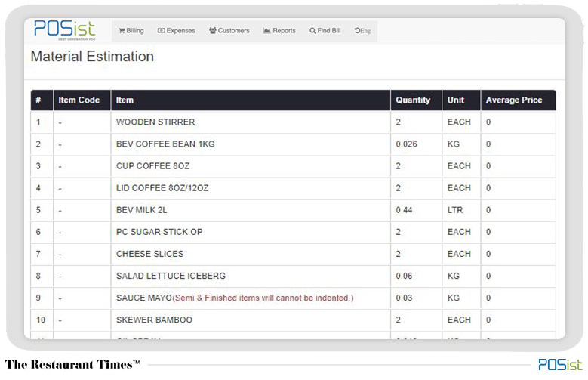The image size is (588, 380).
Task: Open the Reports menu item
Action: pyautogui.click(x=279, y=31)
